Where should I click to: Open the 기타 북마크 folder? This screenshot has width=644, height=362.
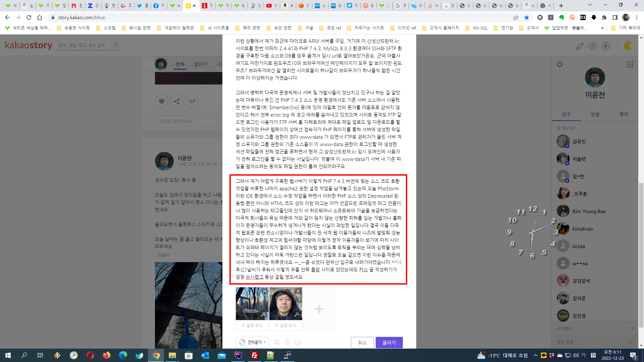click(x=626, y=28)
